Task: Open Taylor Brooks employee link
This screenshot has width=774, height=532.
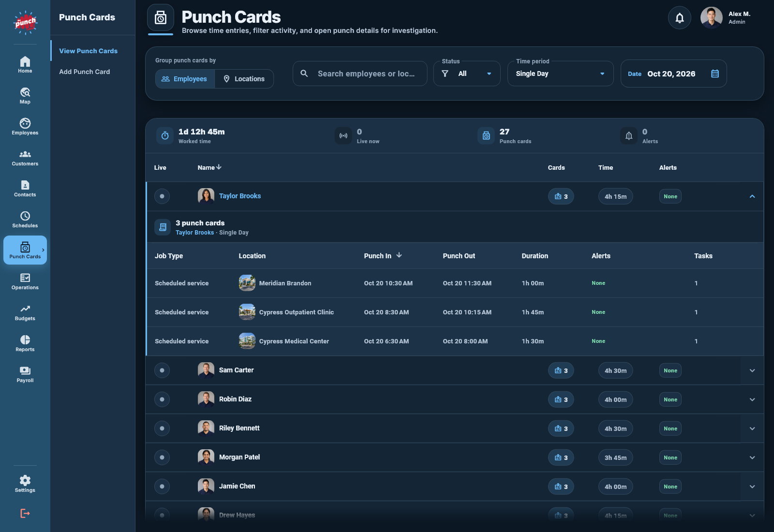Action: (x=240, y=196)
